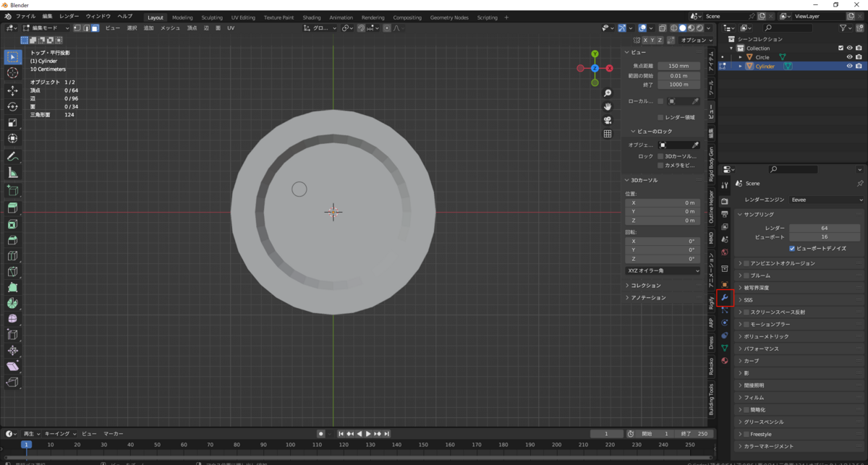Open the Modifier properties wrench tab

(x=725, y=298)
